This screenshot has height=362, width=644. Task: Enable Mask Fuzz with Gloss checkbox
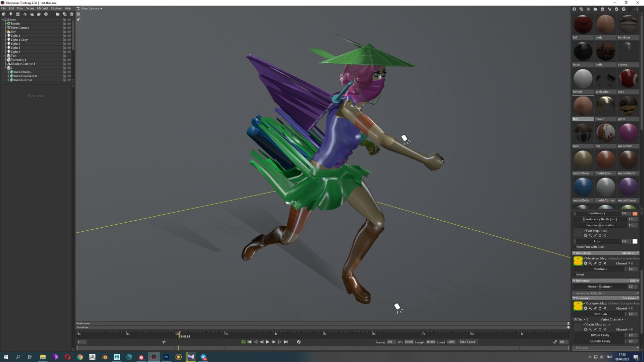pos(575,247)
